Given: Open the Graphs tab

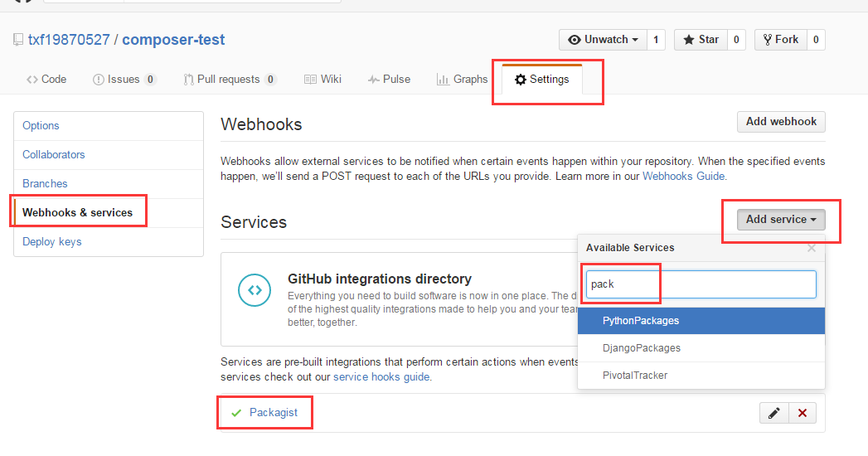Looking at the screenshot, I should [463, 79].
